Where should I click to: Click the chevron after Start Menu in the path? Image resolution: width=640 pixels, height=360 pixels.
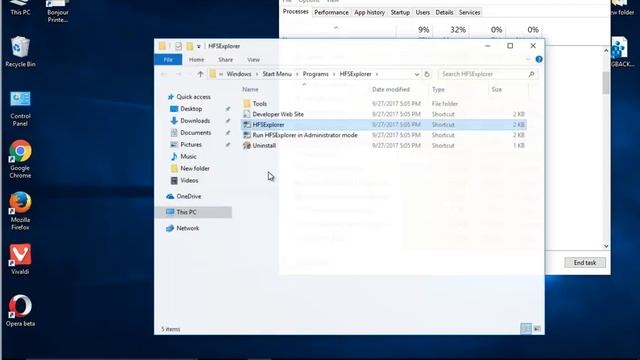pyautogui.click(x=297, y=74)
